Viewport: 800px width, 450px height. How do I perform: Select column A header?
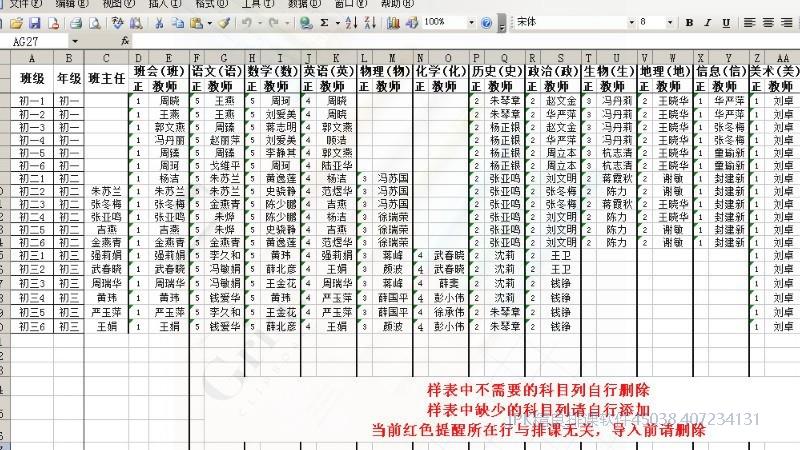(x=32, y=58)
